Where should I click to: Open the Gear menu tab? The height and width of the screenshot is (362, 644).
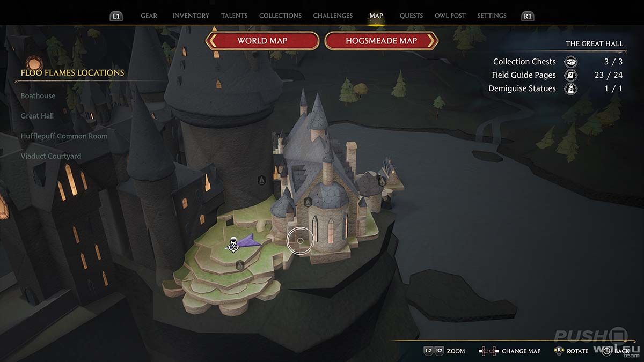149,16
